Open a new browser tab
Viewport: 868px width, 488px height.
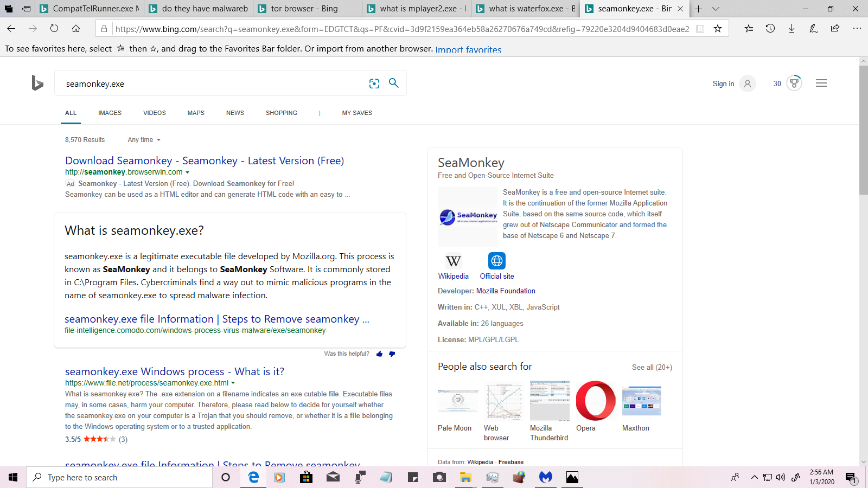pyautogui.click(x=698, y=9)
